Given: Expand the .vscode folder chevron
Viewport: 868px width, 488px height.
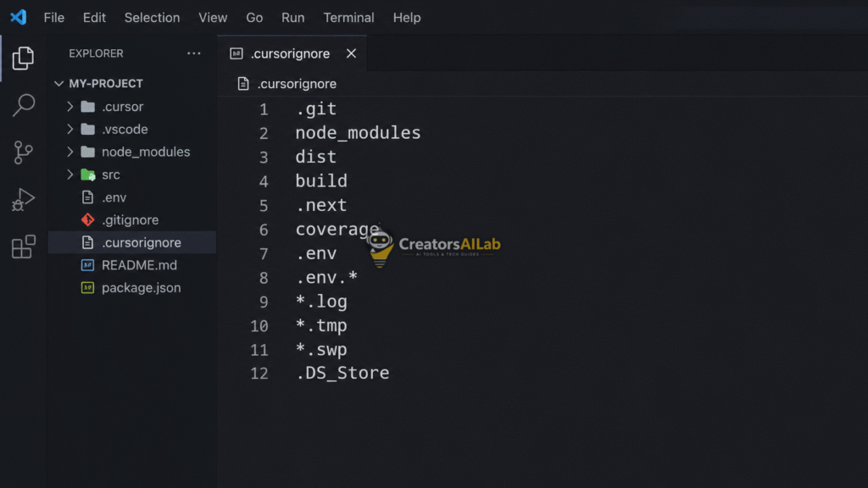Looking at the screenshot, I should point(70,129).
